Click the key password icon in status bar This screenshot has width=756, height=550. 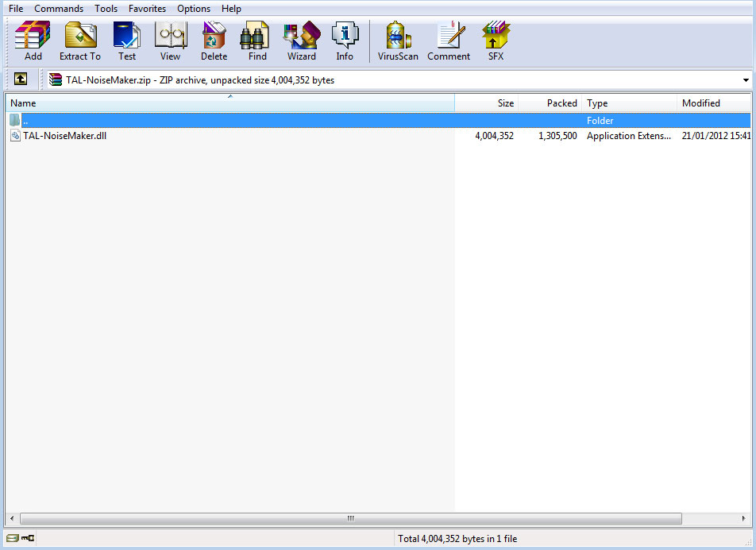[x=28, y=538]
